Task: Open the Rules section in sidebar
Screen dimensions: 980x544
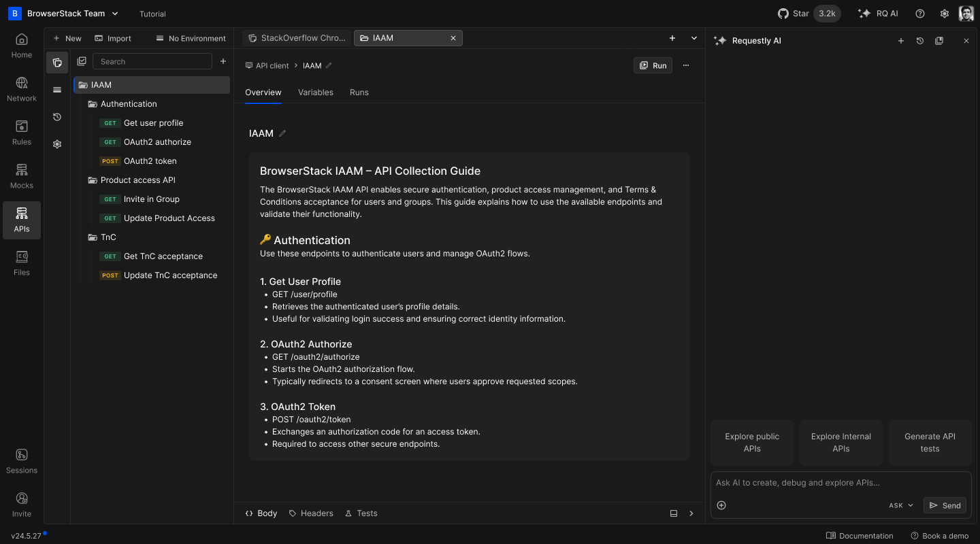Action: point(22,133)
